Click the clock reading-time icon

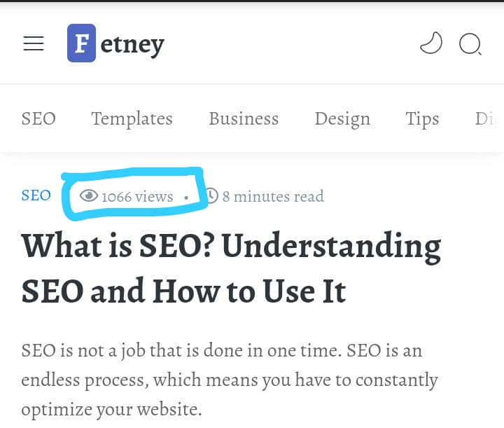212,195
